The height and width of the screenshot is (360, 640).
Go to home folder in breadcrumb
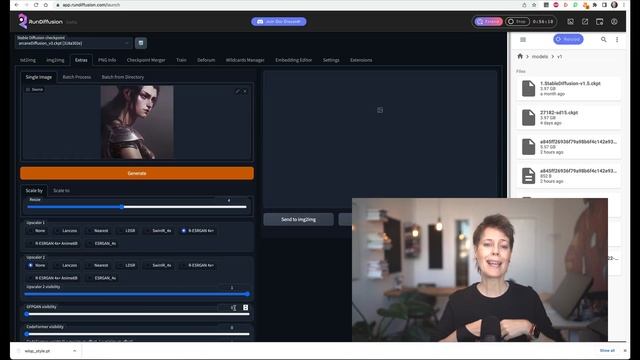click(520, 56)
